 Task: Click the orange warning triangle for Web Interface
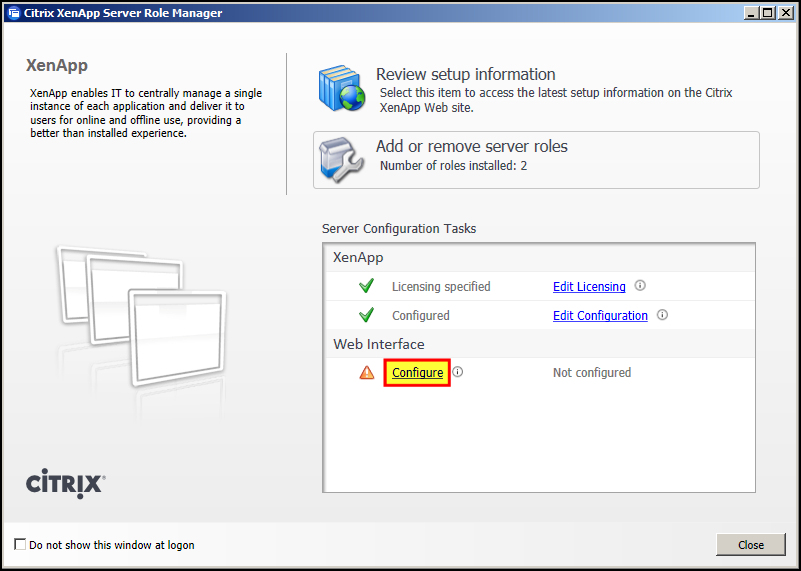coord(367,373)
